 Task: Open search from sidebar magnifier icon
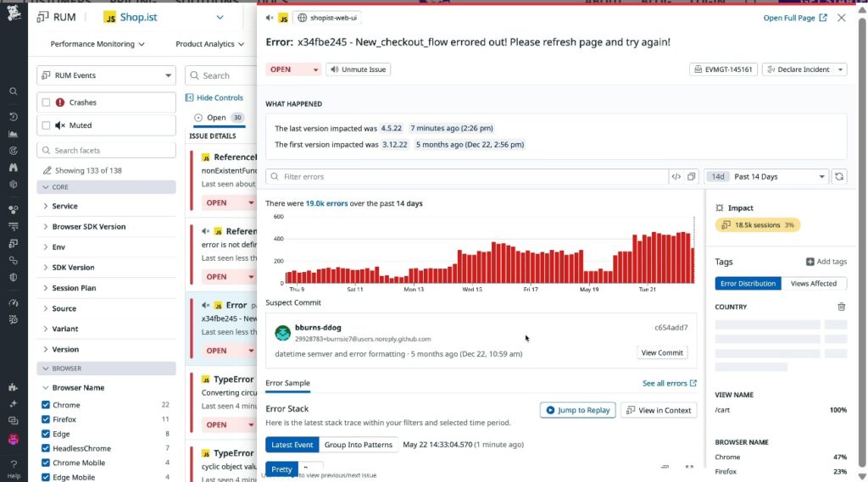tap(14, 91)
